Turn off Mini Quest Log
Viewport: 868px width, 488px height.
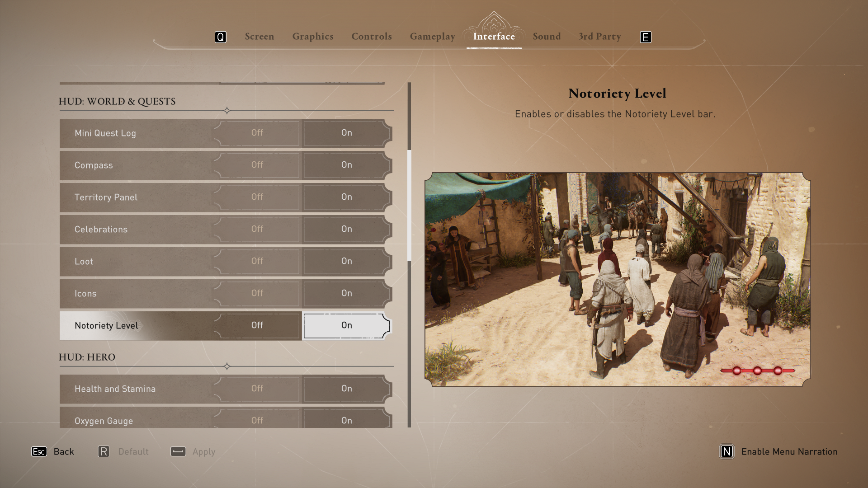(256, 133)
